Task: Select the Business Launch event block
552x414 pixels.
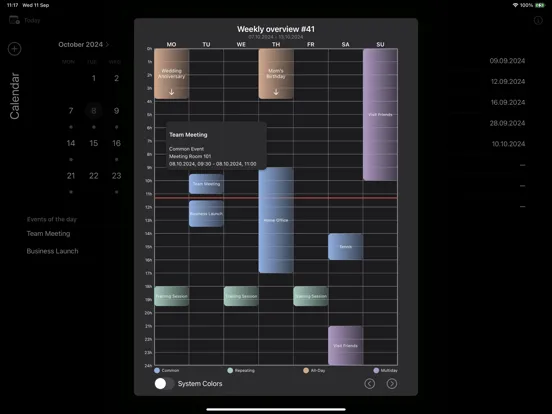Action: (206, 213)
